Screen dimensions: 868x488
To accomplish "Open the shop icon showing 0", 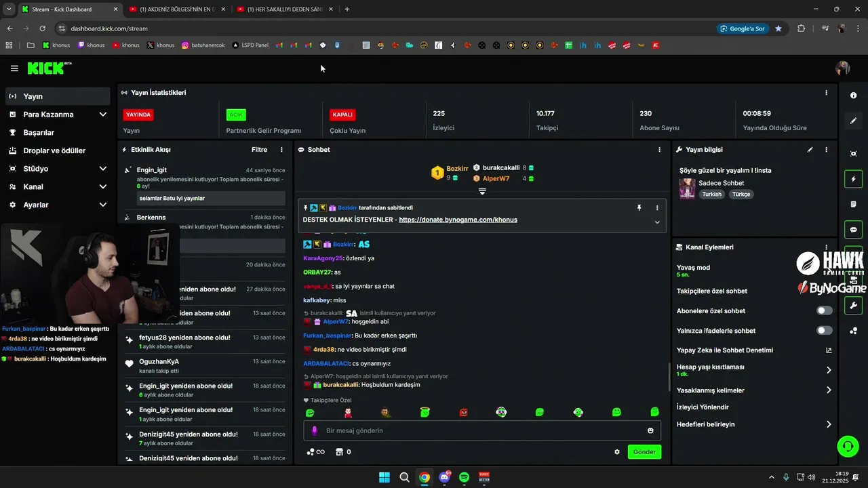I will coord(343,452).
